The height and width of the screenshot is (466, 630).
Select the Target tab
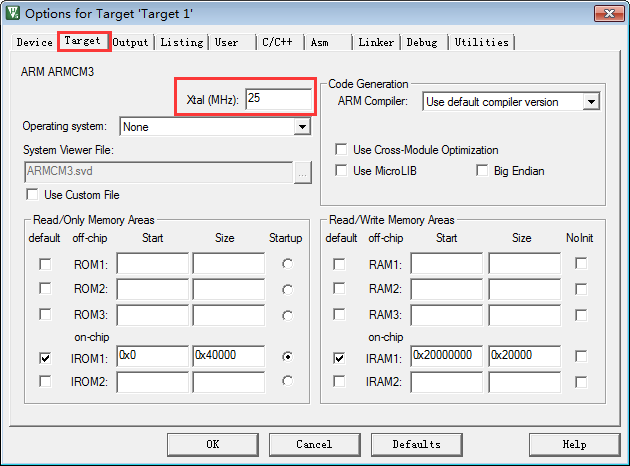(83, 41)
